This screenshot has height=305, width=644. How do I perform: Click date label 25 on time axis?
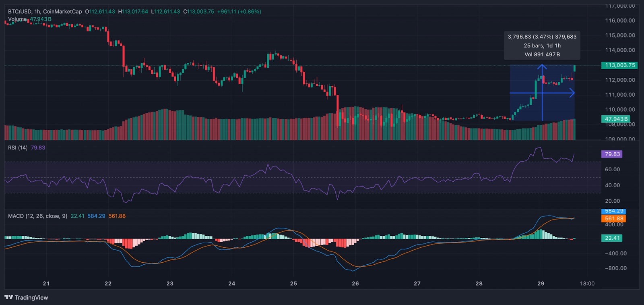[293, 284]
